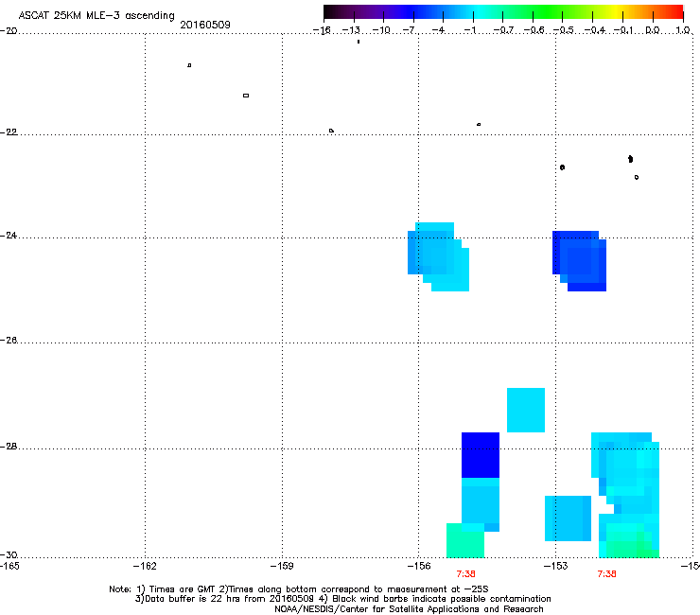Click the colorbar tick label -0.5
The height and width of the screenshot is (615, 700).
click(x=564, y=30)
